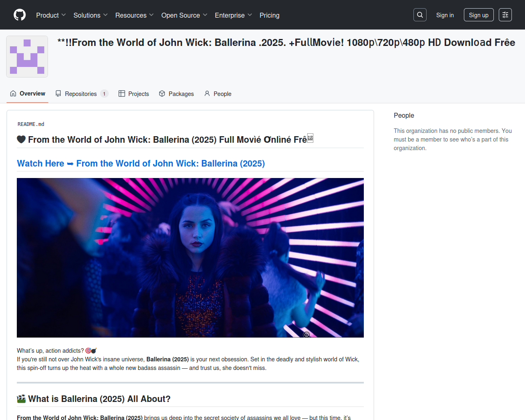Click the repositories count badge
525x420 pixels.
104,94
